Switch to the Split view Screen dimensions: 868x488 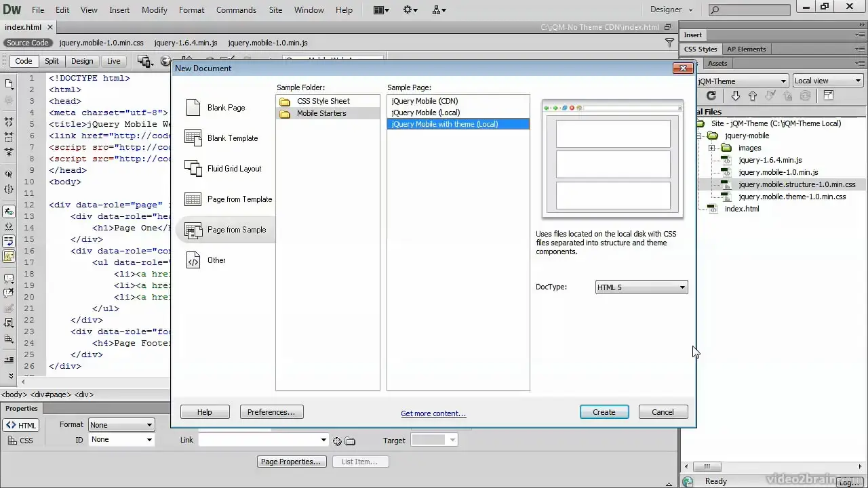click(x=52, y=61)
